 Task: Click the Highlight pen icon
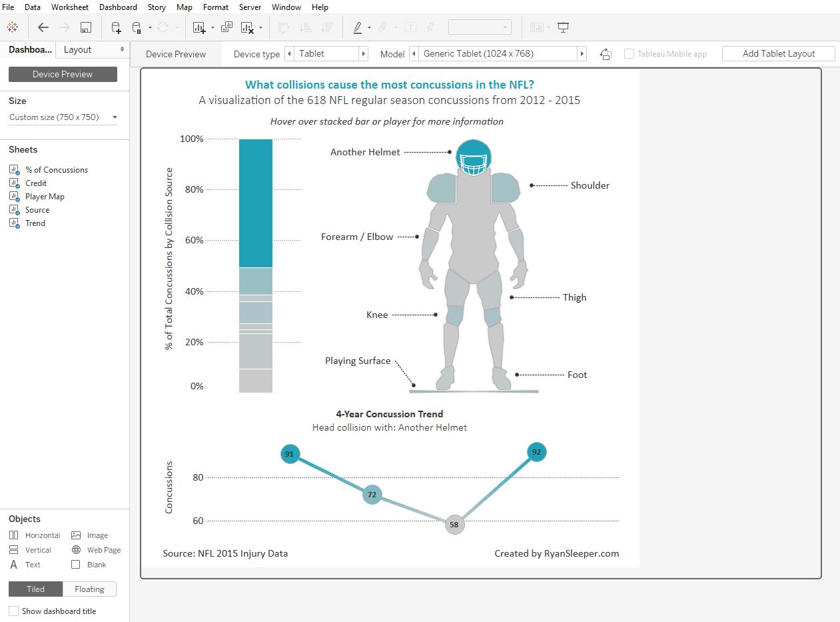[x=358, y=27]
